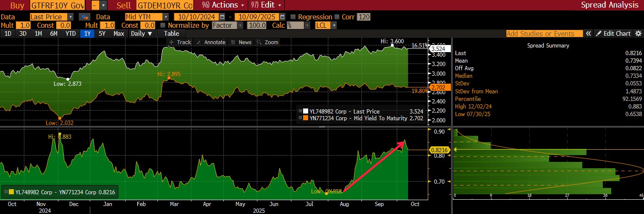644x214 pixels.
Task: Toggle the Normalize by checkbox
Action: point(163,25)
